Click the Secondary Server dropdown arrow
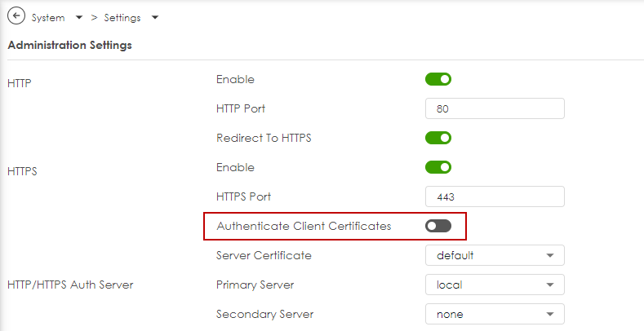Viewport: 644px width, 331px height. pos(550,315)
